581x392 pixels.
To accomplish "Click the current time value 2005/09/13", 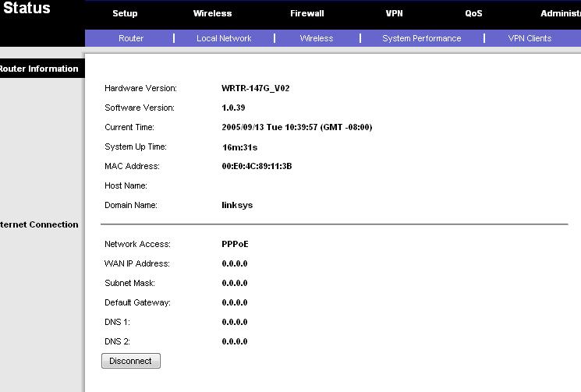I will coord(297,127).
